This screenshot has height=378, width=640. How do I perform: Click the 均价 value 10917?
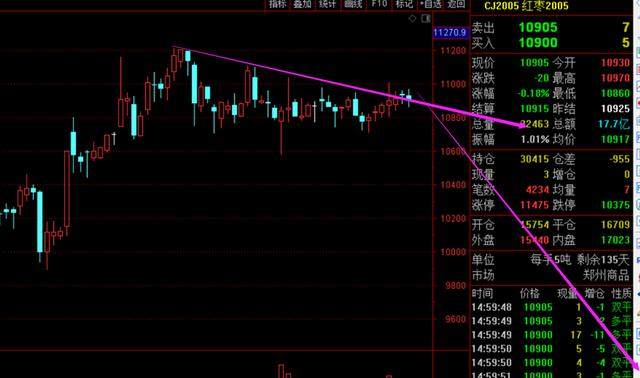(616, 140)
